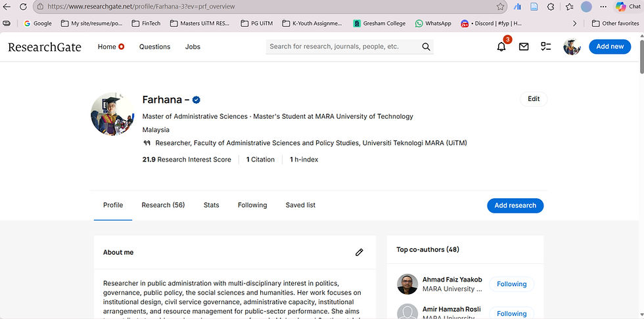Viewport: 644px width, 319px height.
Task: Open the sidebar icon left of bookmarks
Action: (7, 24)
